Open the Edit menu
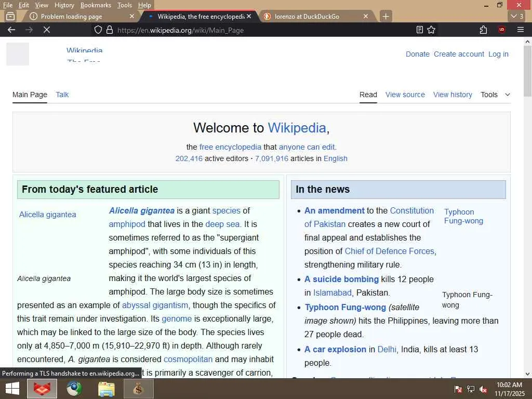The width and height of the screenshot is (532, 399). pyautogui.click(x=23, y=5)
